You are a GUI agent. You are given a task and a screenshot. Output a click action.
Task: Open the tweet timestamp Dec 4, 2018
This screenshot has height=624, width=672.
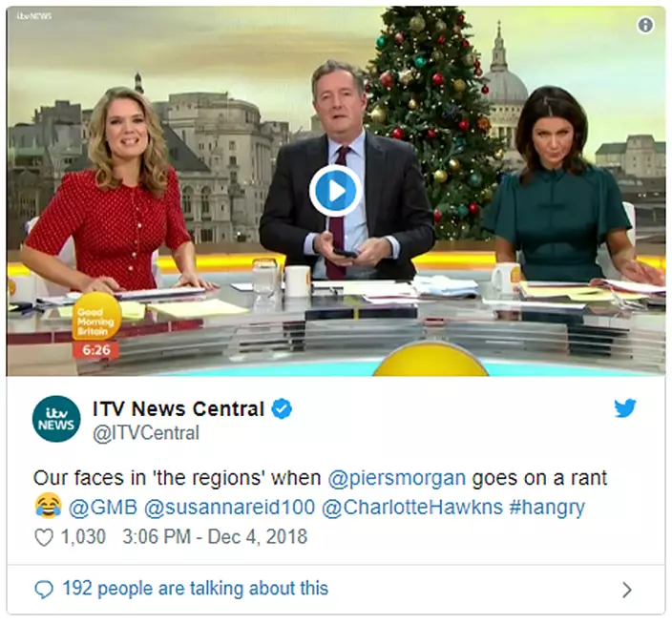tap(215, 536)
